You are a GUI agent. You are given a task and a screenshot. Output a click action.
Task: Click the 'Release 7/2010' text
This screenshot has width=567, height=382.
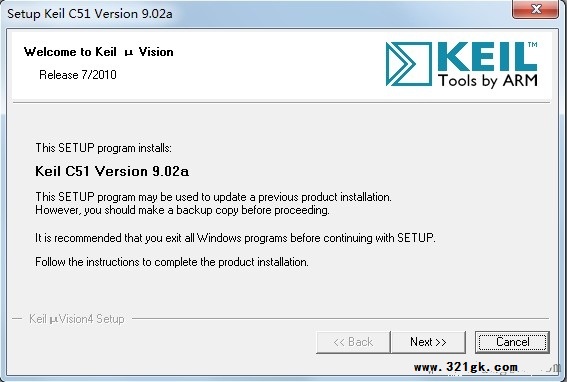point(78,75)
